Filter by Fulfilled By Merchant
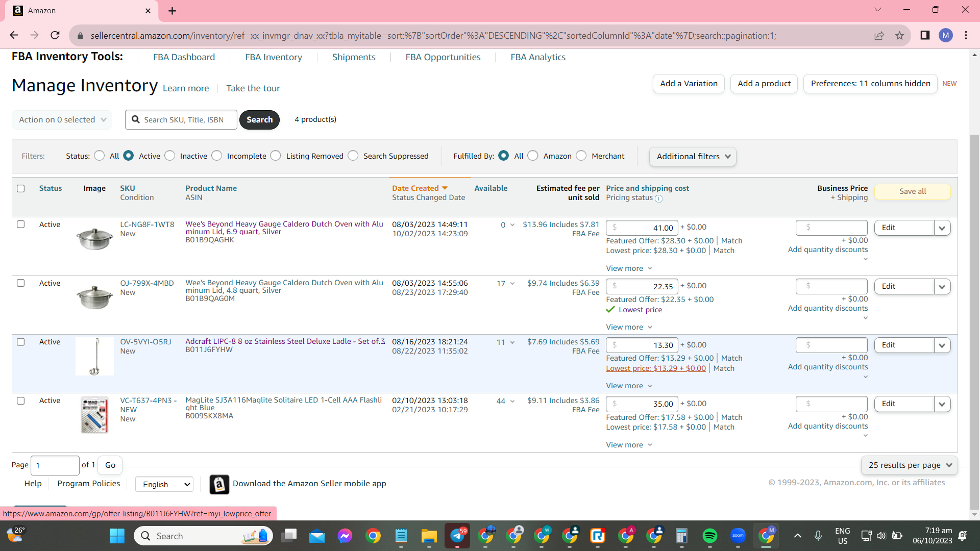The image size is (980, 551). coord(581,156)
